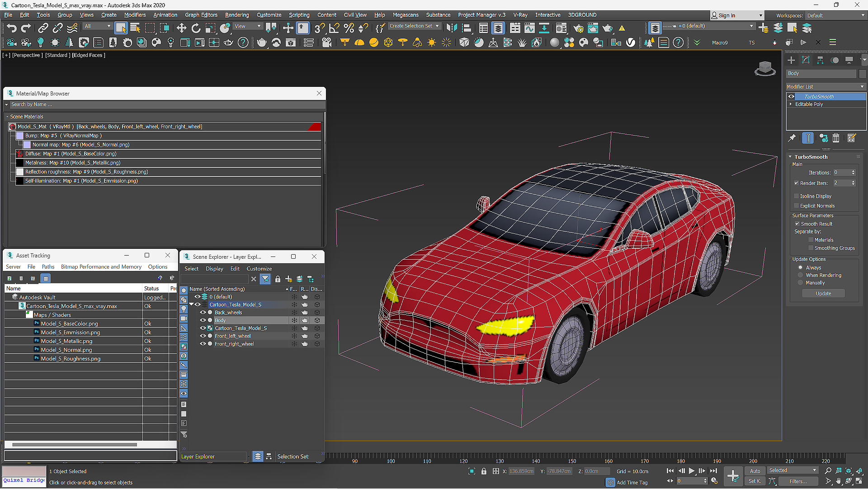Click the Undo icon in main toolbar
The height and width of the screenshot is (489, 868).
[x=11, y=28]
